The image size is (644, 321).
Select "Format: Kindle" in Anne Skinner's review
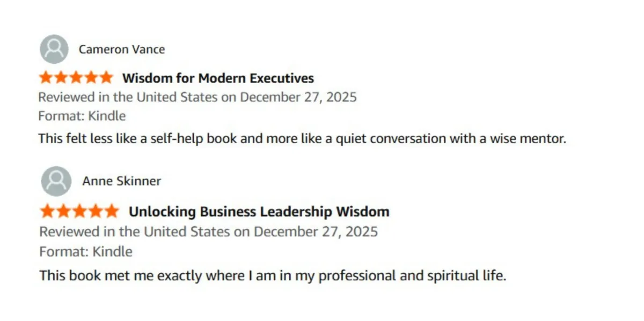coord(86,251)
